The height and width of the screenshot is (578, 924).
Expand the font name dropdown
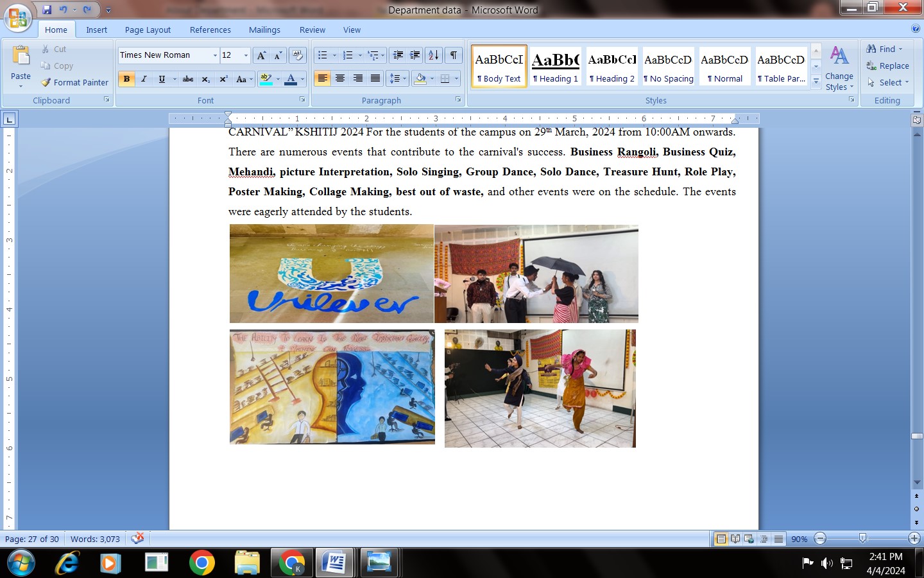215,56
